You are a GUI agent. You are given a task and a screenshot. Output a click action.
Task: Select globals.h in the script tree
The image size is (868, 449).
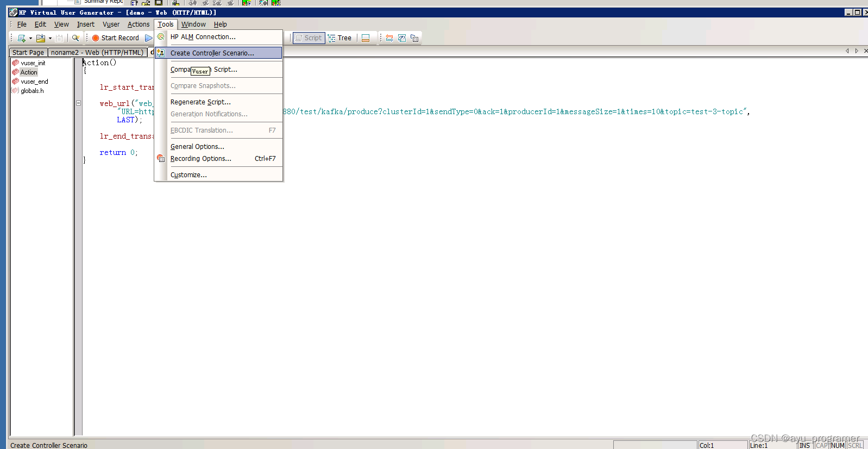coord(32,91)
